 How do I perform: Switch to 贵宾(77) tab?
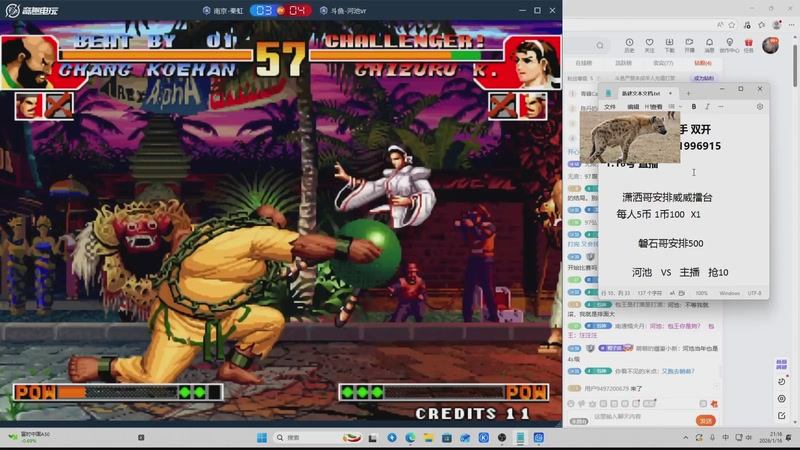pyautogui.click(x=663, y=63)
